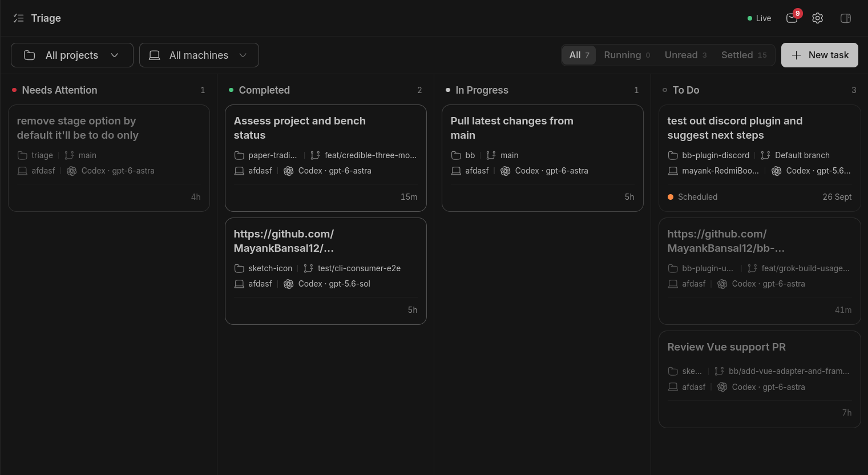This screenshot has width=868, height=475.
Task: Click the branch icon next to Default branch
Action: tap(765, 155)
